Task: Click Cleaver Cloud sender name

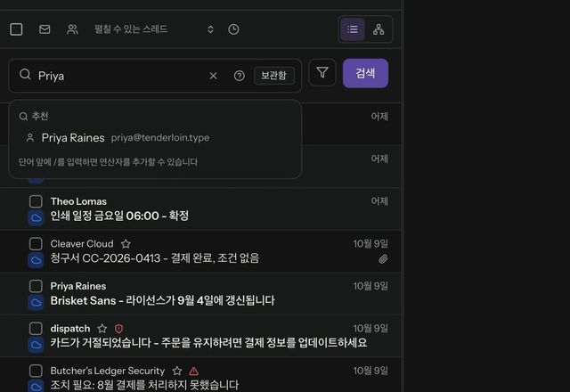Action: [x=82, y=243]
